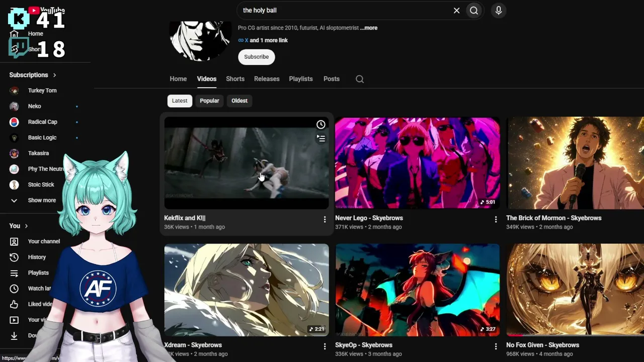Click the '968K views · 4 months ago' text
644x362 pixels.
click(539, 354)
